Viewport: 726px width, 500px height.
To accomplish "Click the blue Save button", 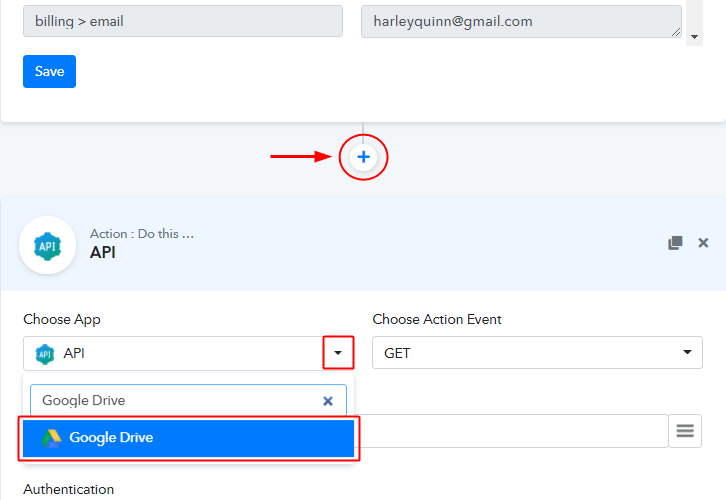I will [50, 71].
